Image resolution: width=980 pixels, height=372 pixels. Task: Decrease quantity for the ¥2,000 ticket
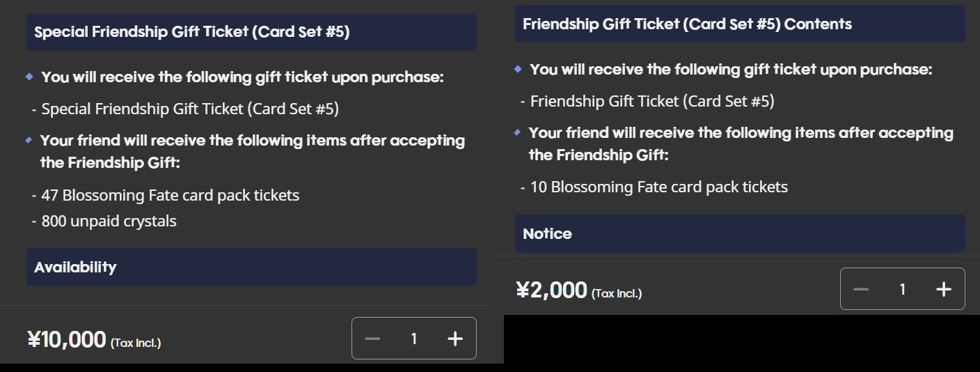[x=862, y=289]
